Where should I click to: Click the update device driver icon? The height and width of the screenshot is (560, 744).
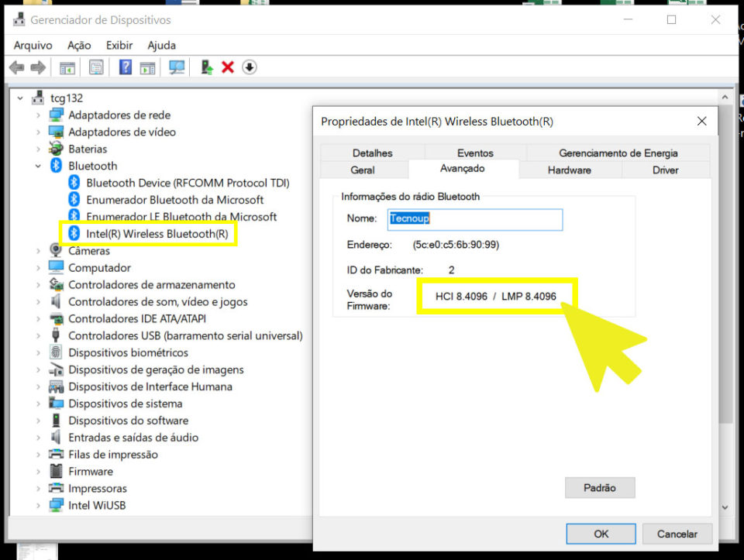coord(207,67)
